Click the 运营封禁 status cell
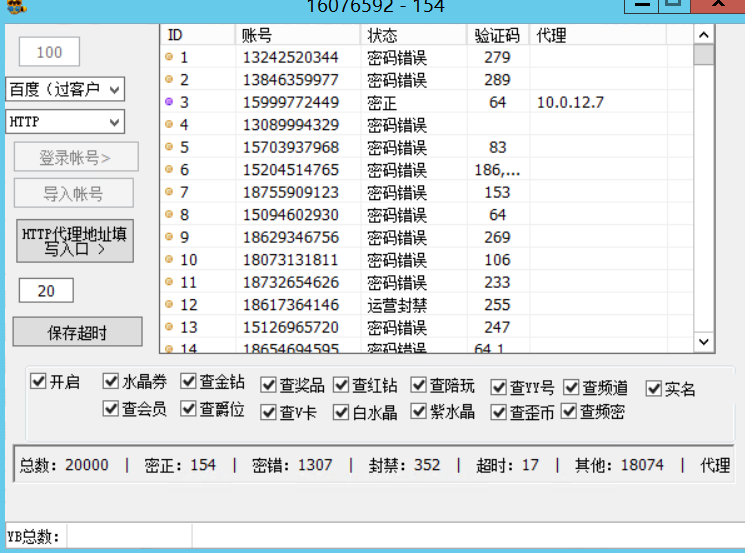The height and width of the screenshot is (553, 745). click(397, 305)
